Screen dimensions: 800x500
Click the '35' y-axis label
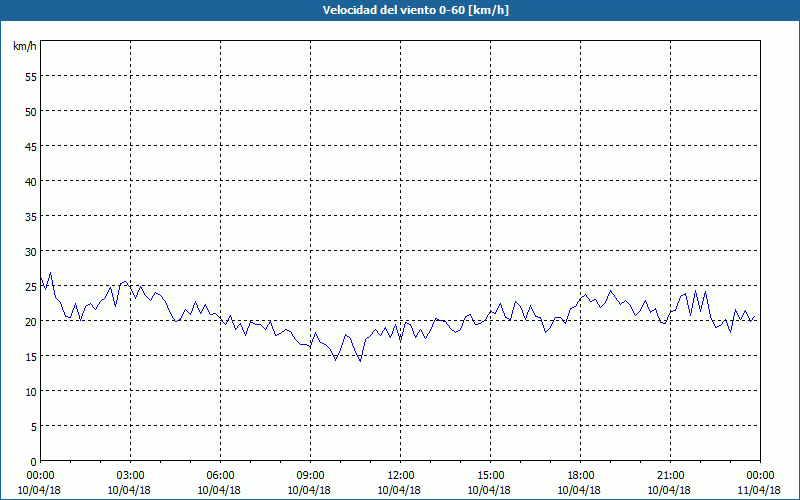point(31,217)
